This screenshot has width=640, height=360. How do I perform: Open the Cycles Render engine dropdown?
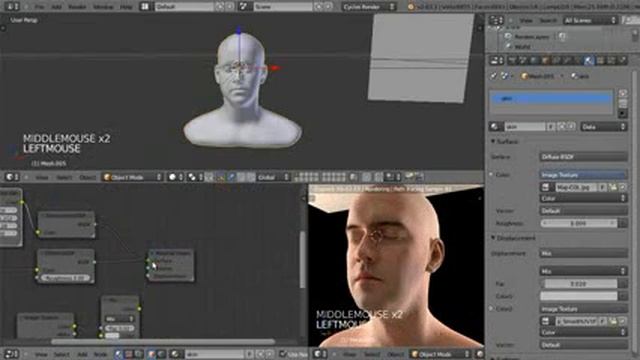tap(369, 7)
